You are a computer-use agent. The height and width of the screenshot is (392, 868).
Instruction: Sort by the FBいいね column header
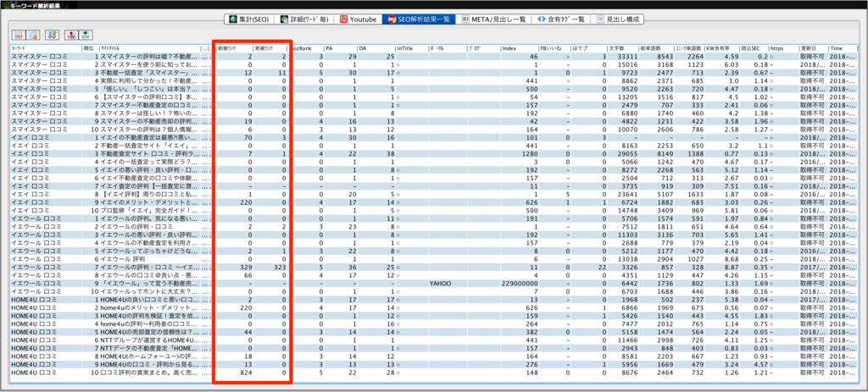pos(554,48)
